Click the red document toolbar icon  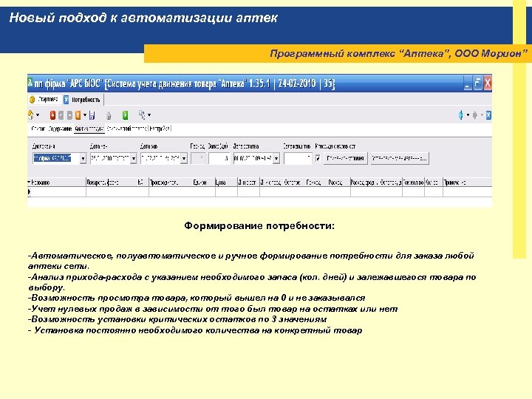(52, 115)
